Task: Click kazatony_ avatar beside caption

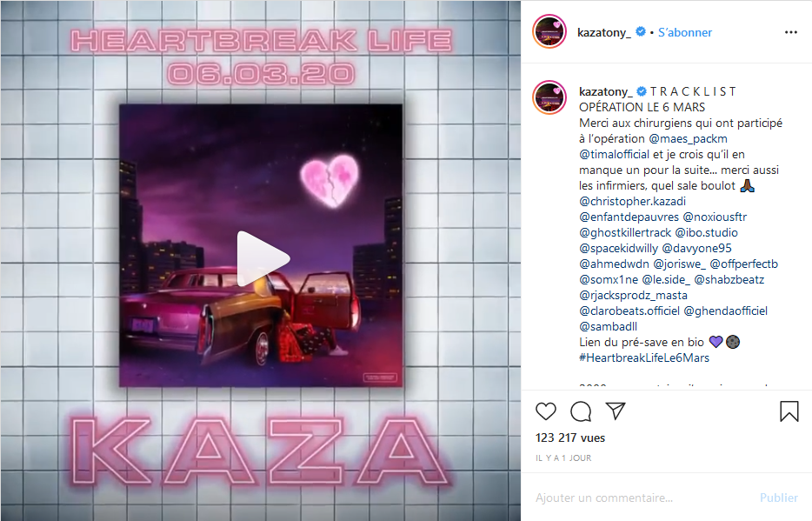Action: click(549, 97)
